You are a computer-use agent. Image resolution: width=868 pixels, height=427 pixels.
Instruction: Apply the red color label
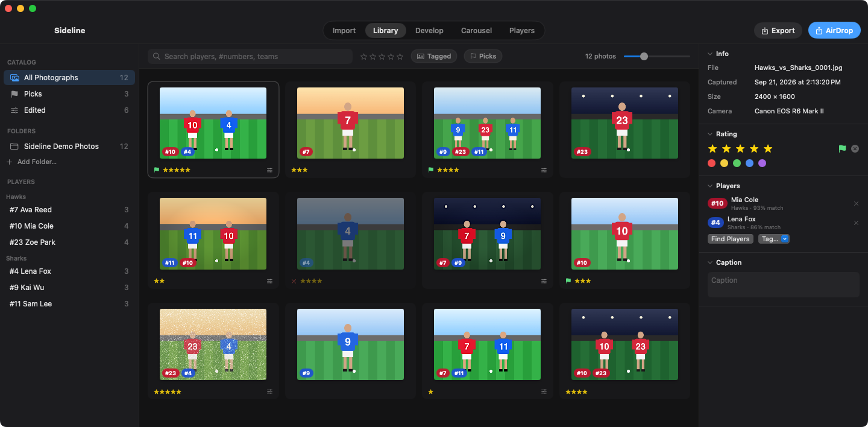pos(712,163)
